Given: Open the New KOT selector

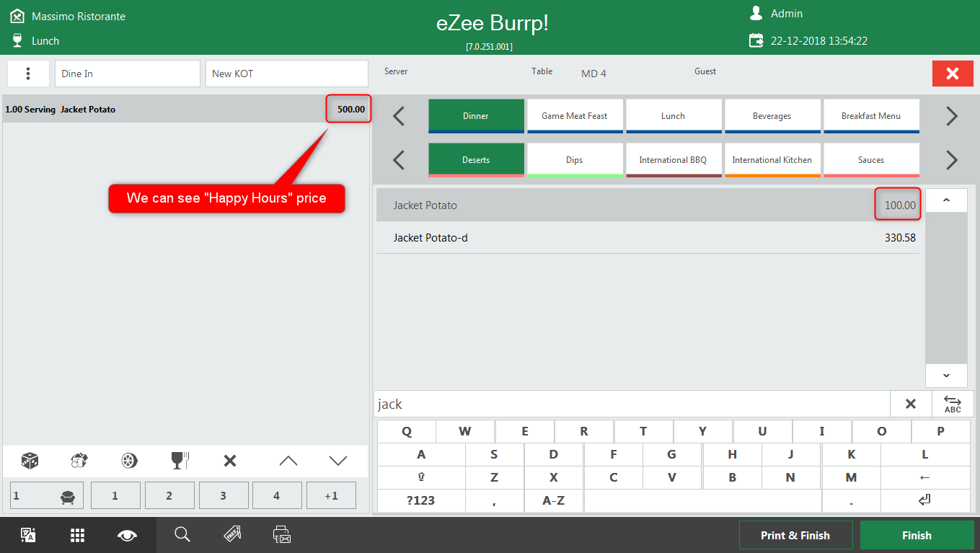Looking at the screenshot, I should (x=287, y=74).
